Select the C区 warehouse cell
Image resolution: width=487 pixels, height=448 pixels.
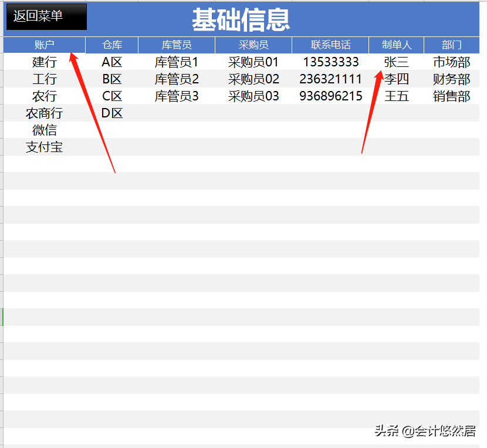coord(112,96)
